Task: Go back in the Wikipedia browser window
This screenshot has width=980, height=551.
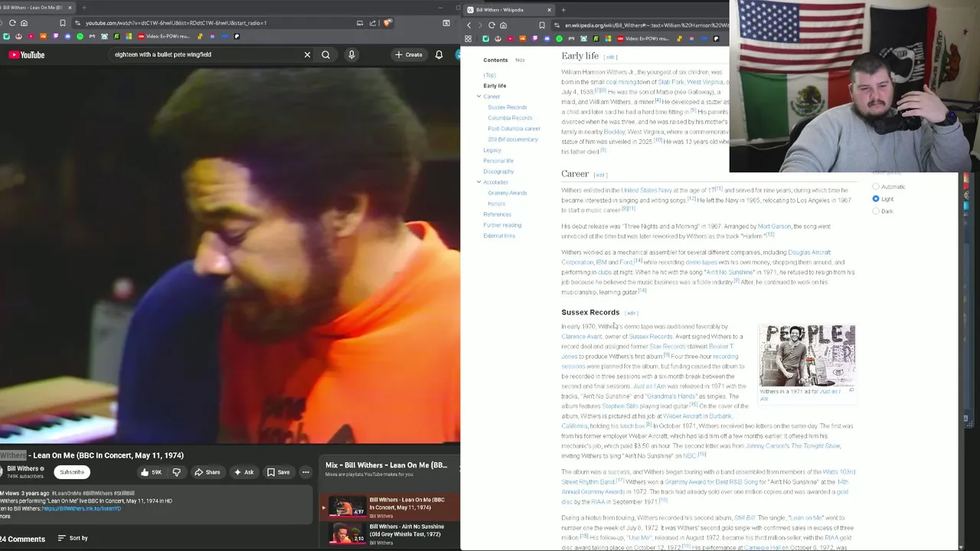Action: point(469,25)
